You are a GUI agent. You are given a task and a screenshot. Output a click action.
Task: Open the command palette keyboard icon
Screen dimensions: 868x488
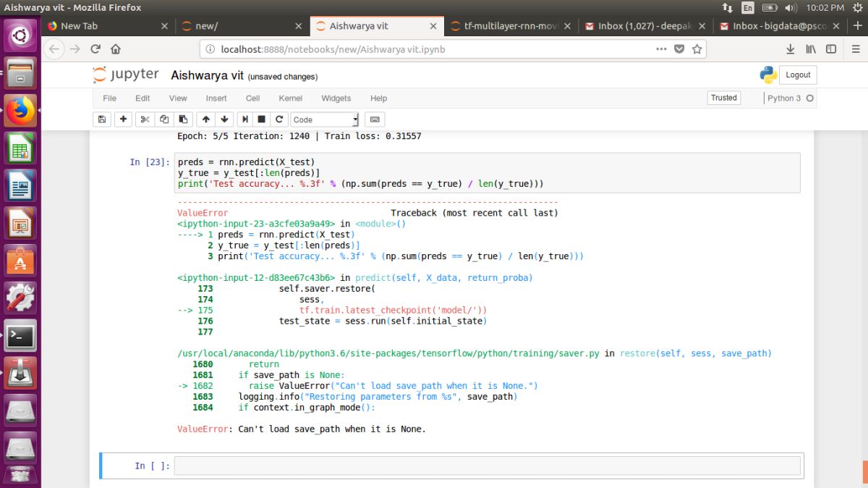pyautogui.click(x=375, y=119)
